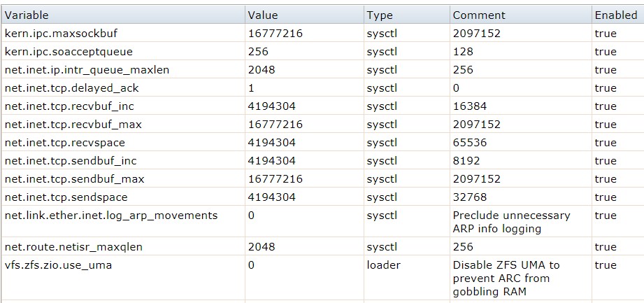The height and width of the screenshot is (303, 644).
Task: Select the log_arp_movements tunable row
Action: pyautogui.click(x=110, y=216)
